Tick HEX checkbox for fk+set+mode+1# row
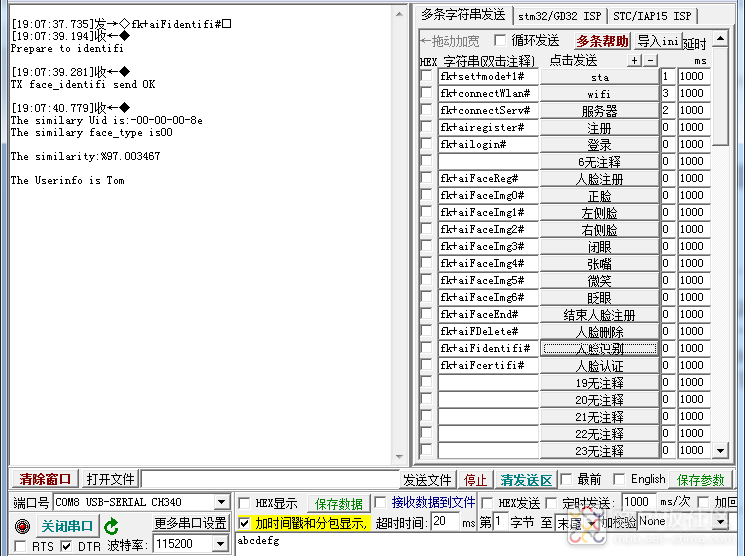The image size is (745, 556). pos(427,76)
